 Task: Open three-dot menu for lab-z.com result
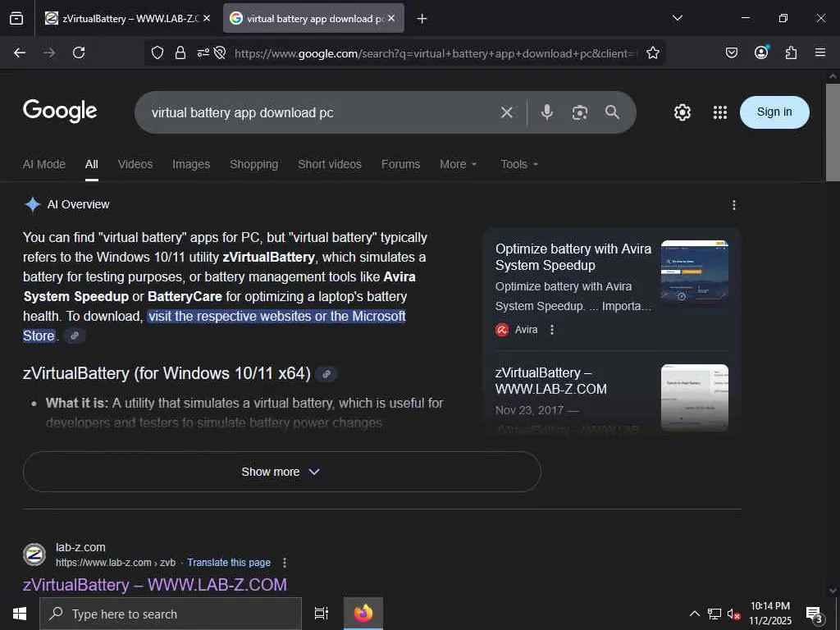[x=285, y=563]
